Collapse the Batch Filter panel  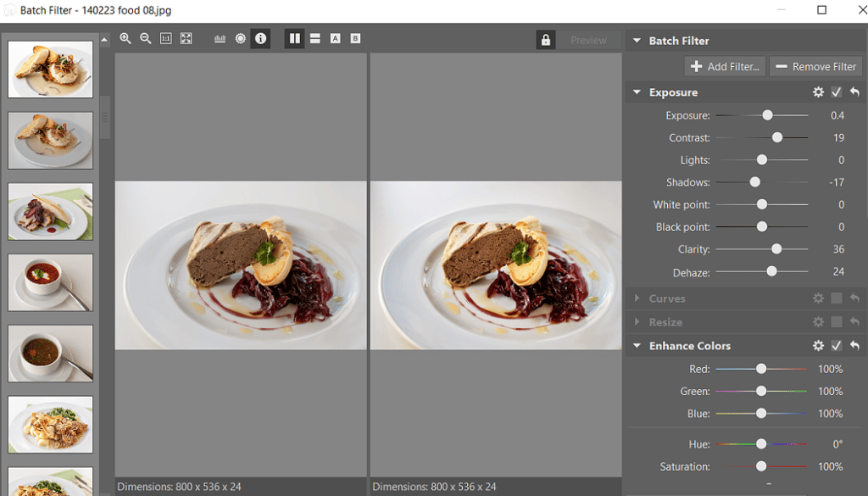(x=637, y=41)
